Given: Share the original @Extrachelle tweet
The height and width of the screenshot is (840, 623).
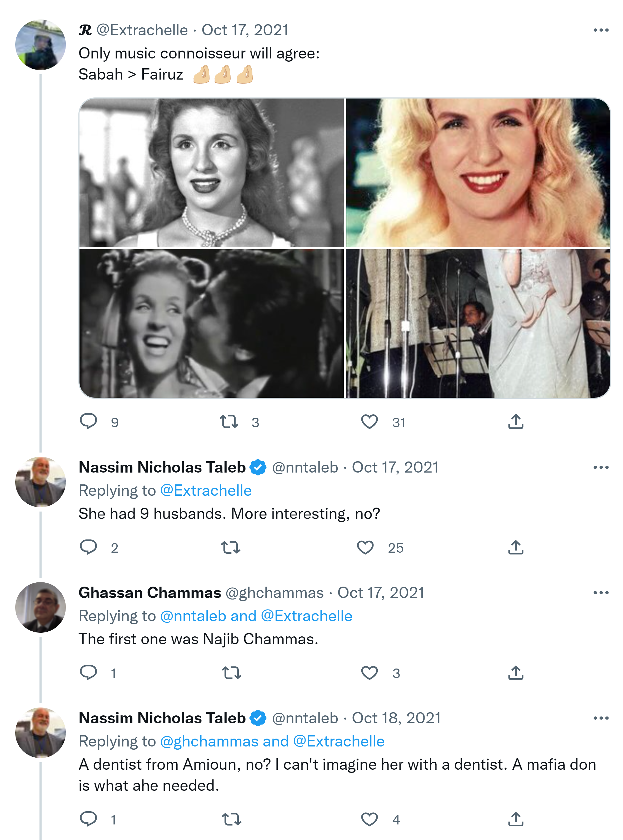Looking at the screenshot, I should [516, 422].
